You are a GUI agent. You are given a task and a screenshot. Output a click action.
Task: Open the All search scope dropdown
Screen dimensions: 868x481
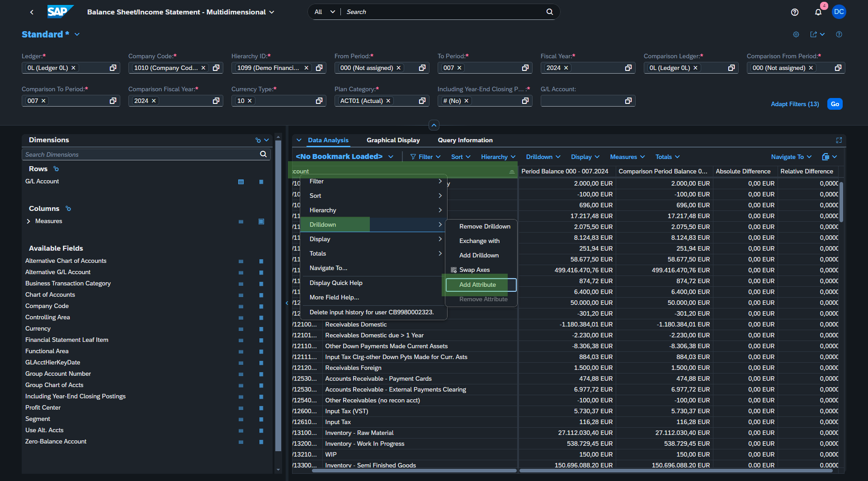pos(325,12)
